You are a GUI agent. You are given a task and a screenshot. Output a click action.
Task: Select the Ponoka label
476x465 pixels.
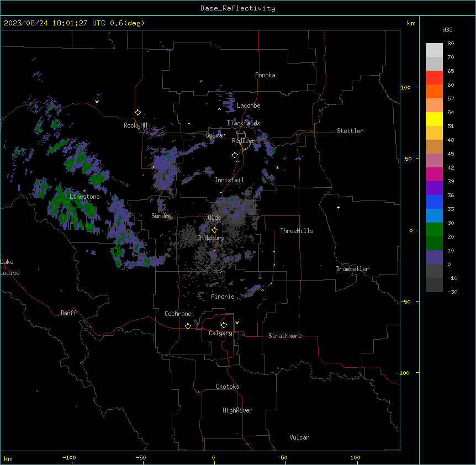(265, 75)
